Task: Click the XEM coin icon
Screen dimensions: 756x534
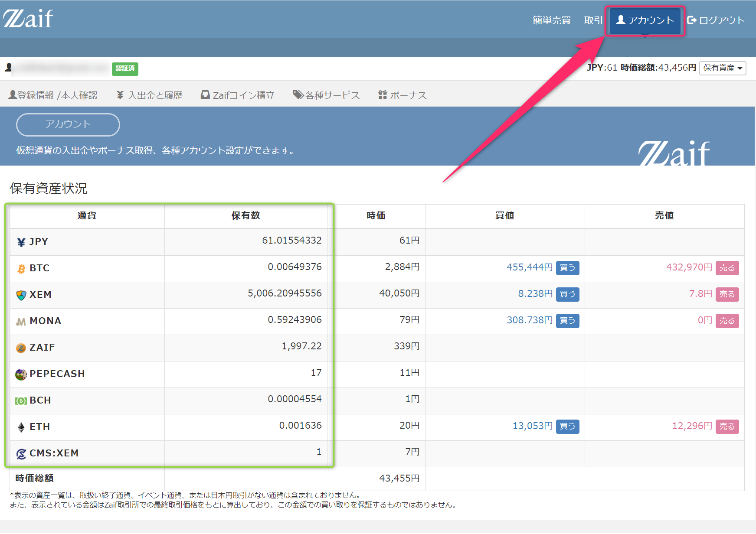Action: pyautogui.click(x=21, y=295)
